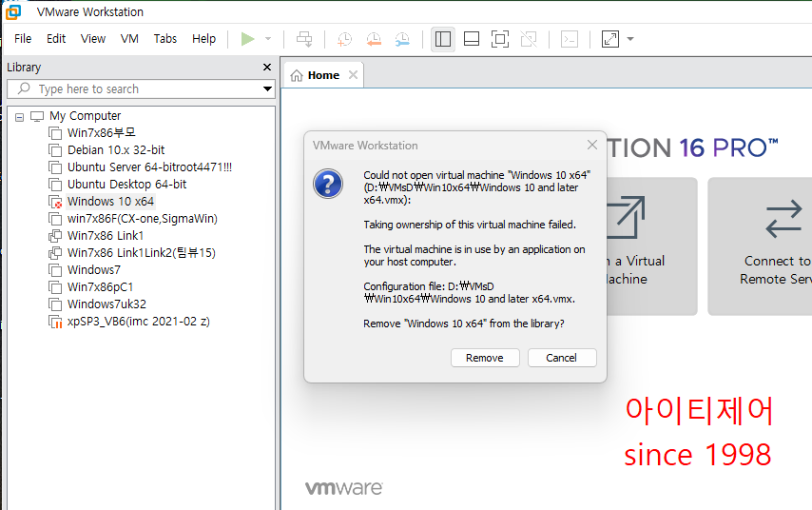This screenshot has width=812, height=510.
Task: Select win7x86F(CX-one,SigmaWin) VM
Action: [143, 218]
